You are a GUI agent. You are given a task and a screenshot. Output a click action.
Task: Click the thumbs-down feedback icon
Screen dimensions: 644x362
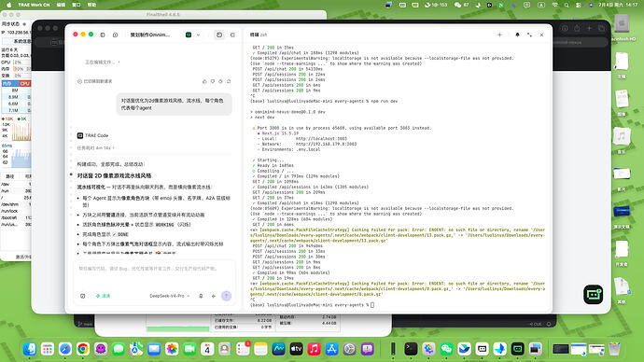click(x=213, y=81)
